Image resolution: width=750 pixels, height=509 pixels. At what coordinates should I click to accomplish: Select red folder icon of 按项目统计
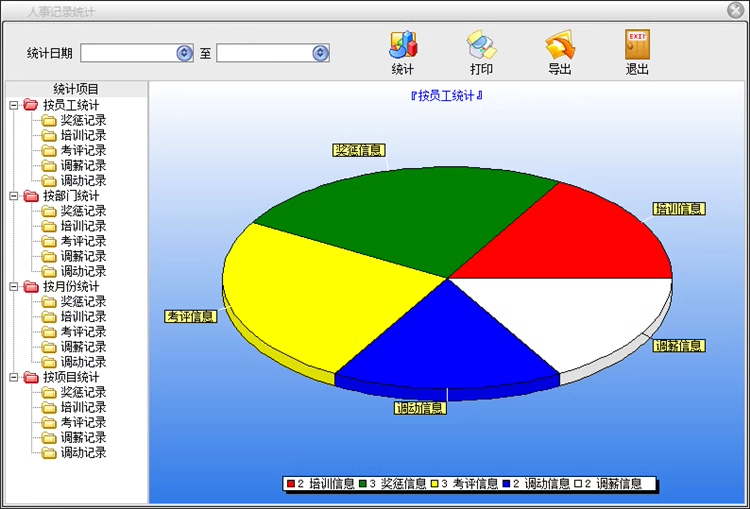pyautogui.click(x=31, y=377)
